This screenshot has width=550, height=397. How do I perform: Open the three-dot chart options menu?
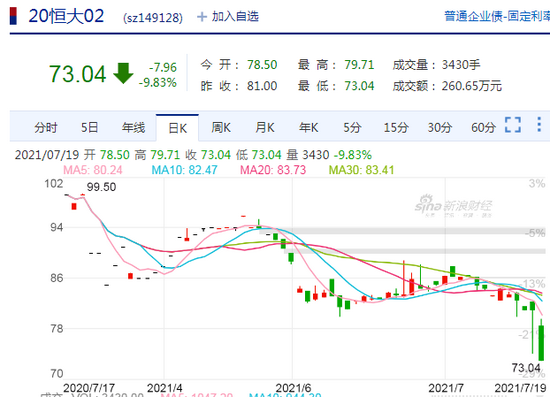tap(539, 125)
